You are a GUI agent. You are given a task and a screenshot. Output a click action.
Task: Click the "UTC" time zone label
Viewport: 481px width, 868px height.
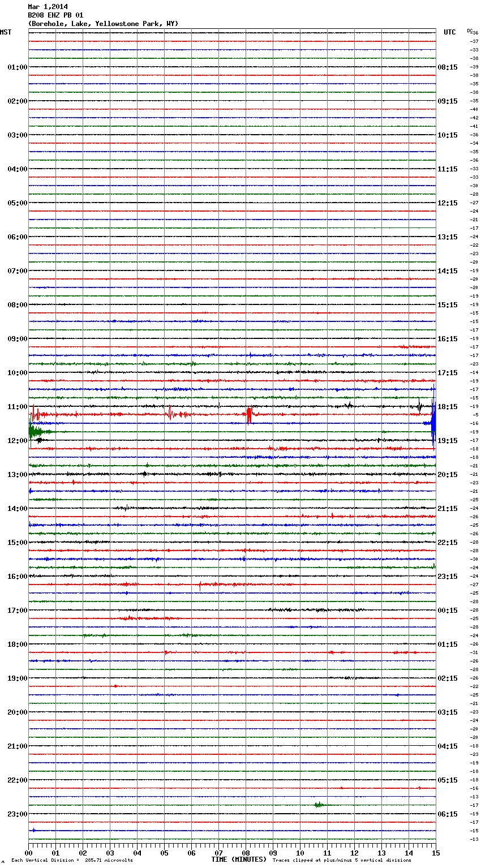pos(450,32)
